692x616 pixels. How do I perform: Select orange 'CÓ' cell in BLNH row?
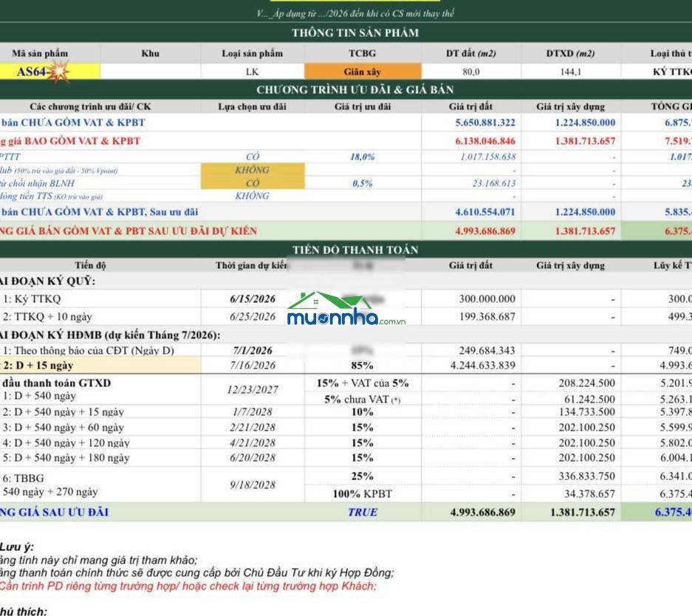pos(253,183)
